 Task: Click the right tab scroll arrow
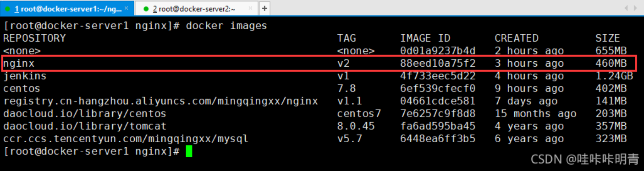coord(636,9)
